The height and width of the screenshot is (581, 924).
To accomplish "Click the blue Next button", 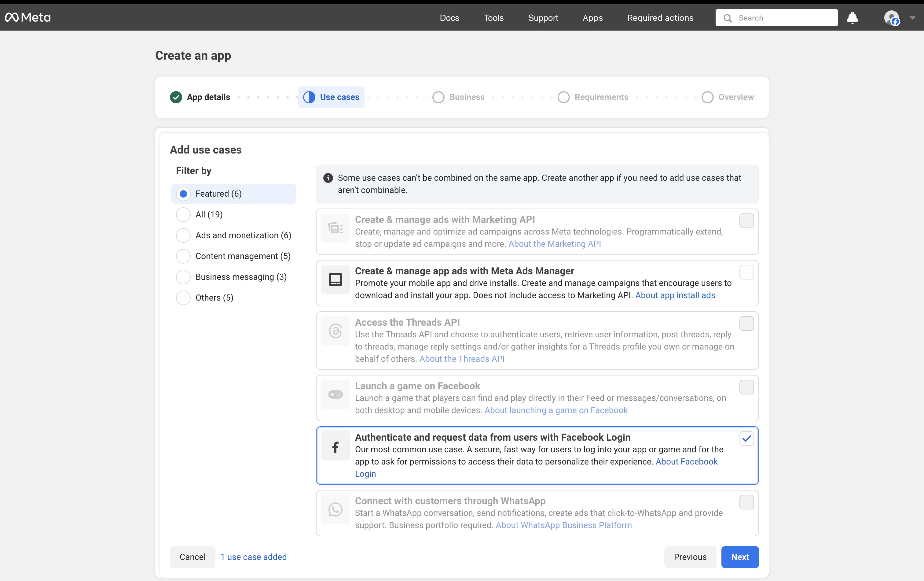I will pos(739,557).
